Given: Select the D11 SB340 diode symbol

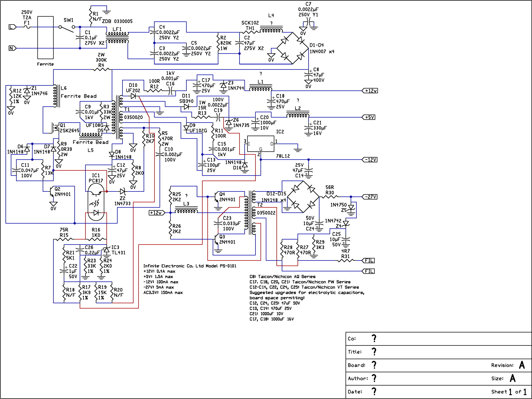Looking at the screenshot, I should pyautogui.click(x=186, y=107).
